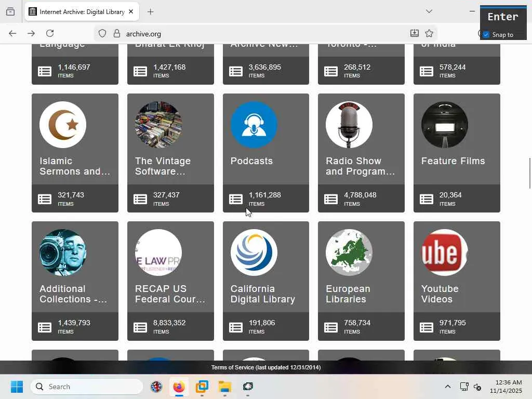Bookmark this page with star icon

(x=429, y=33)
